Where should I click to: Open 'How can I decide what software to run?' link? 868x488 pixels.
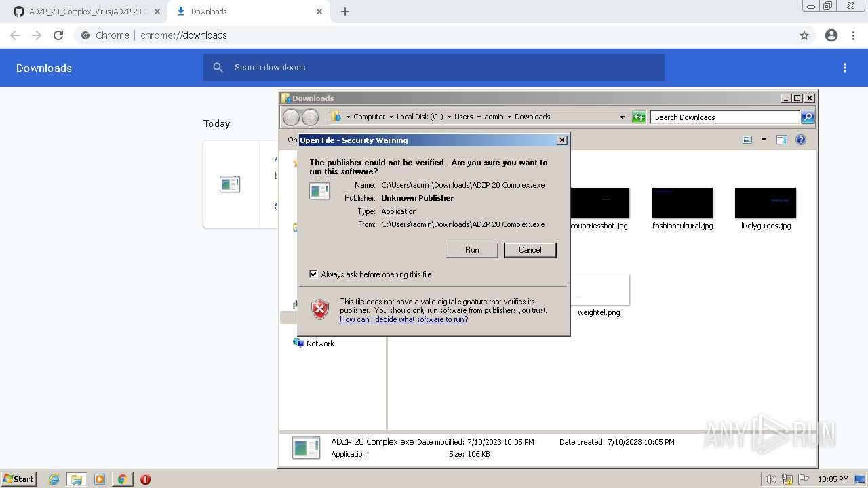403,319
